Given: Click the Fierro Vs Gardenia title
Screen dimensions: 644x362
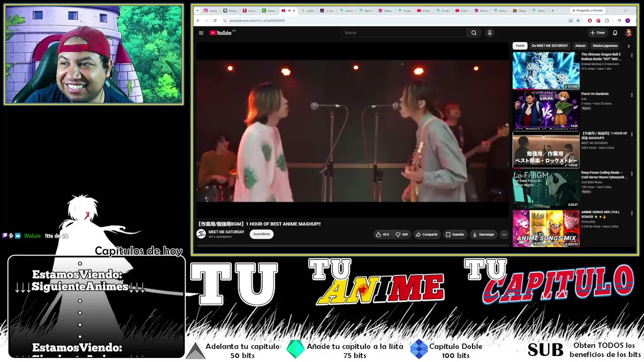Looking at the screenshot, I should pyautogui.click(x=595, y=94).
